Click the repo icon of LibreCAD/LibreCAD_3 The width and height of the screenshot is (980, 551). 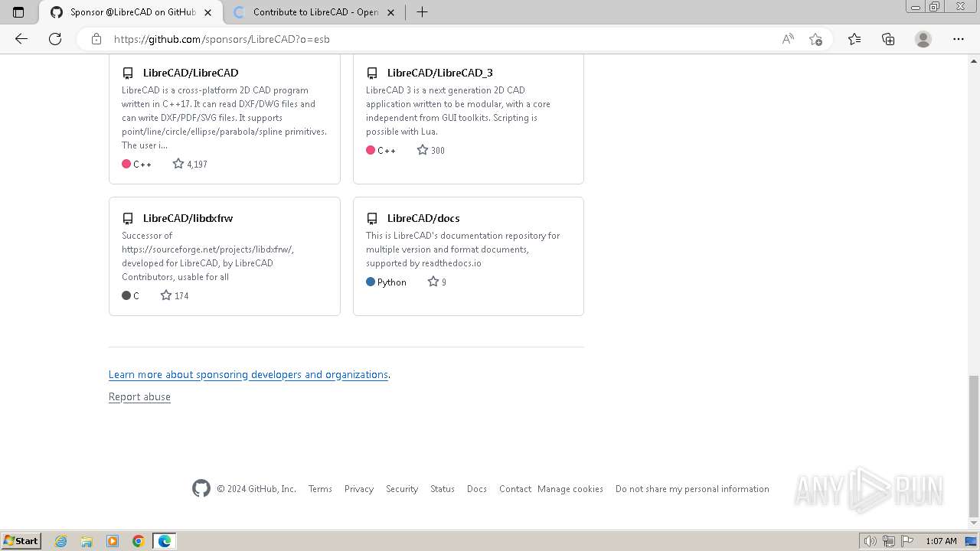click(372, 73)
